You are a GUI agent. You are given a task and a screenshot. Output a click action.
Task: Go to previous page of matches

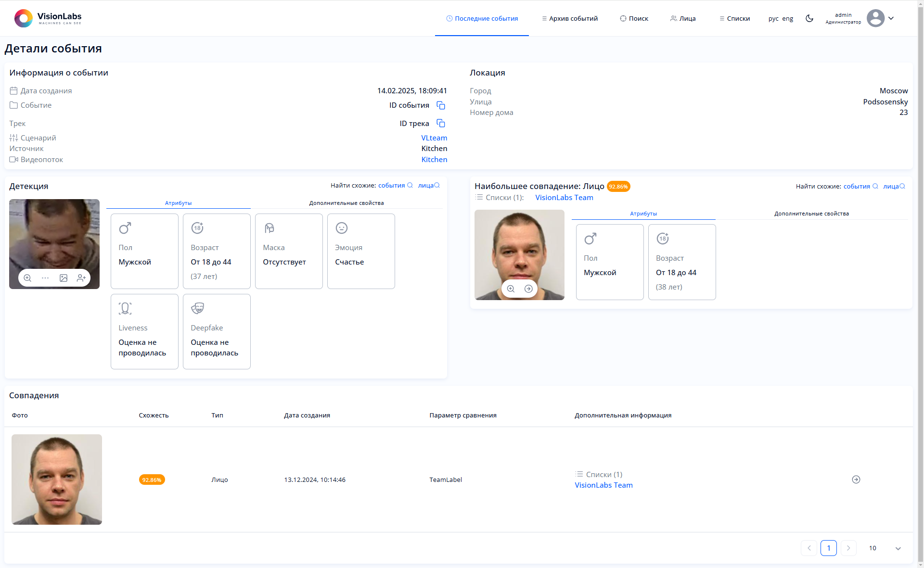809,548
